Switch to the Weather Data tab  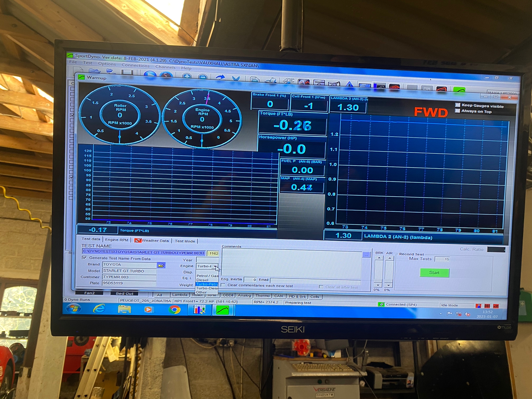click(x=155, y=241)
